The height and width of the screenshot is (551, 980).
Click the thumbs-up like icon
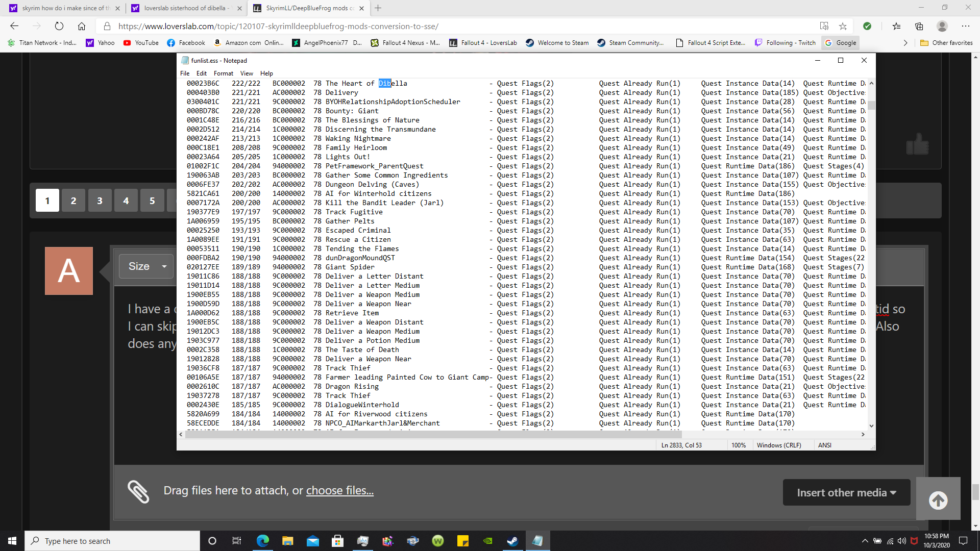coord(917,144)
